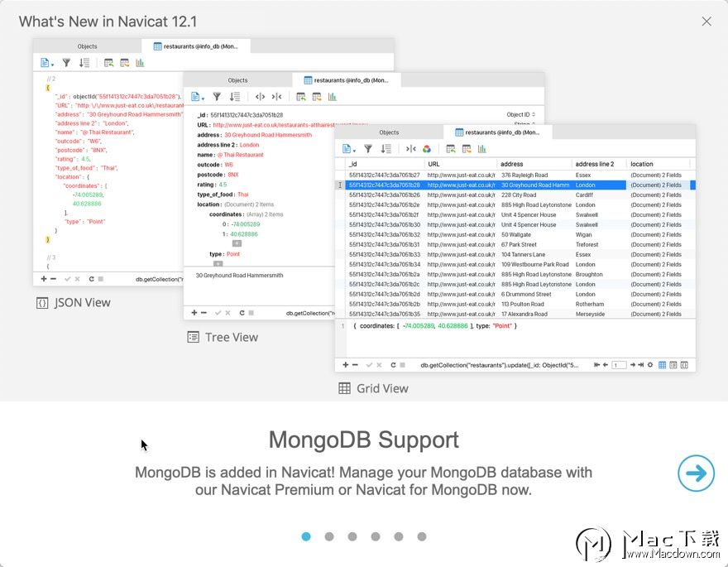Screen dimensions: 728x567
Task: Switch to grid layout in Grid View footer
Action: 663,365
